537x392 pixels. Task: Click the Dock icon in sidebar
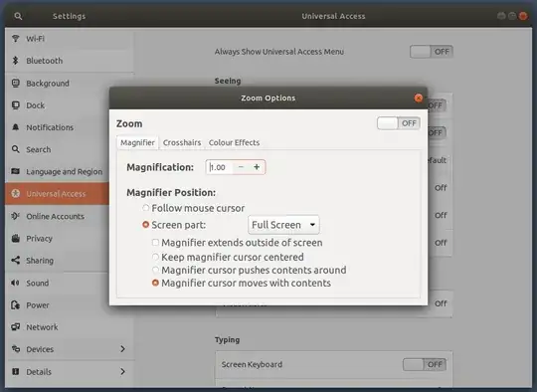15,105
